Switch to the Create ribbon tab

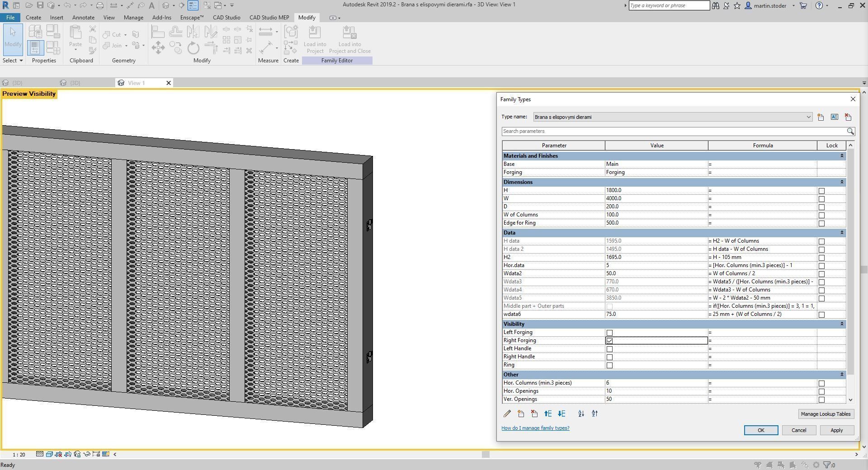pyautogui.click(x=33, y=18)
